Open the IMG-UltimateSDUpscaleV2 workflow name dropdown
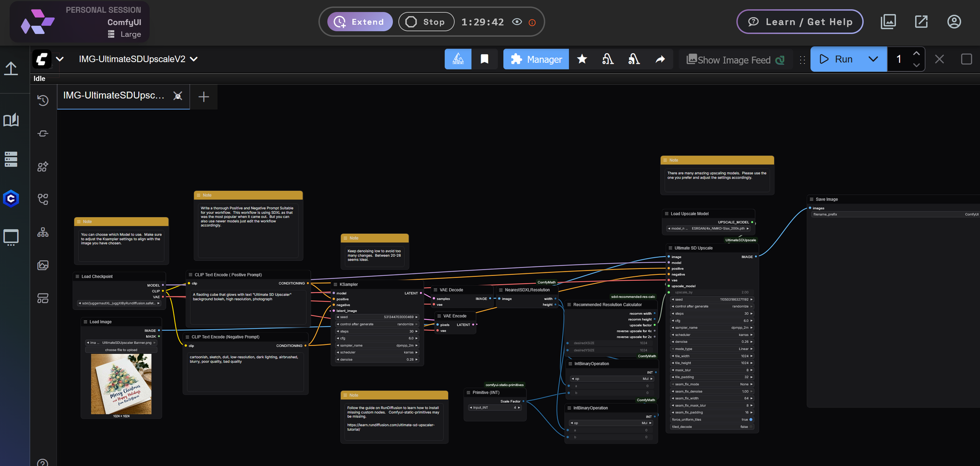 pos(194,59)
